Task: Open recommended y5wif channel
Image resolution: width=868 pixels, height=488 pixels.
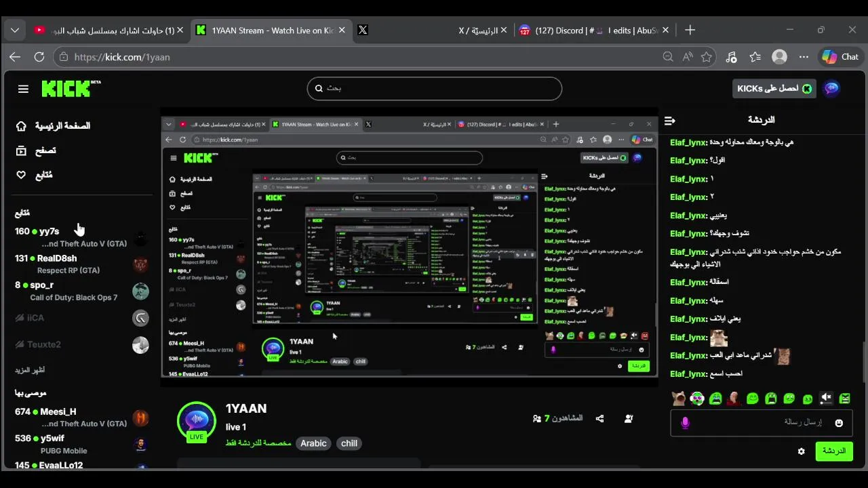Action: click(81, 444)
